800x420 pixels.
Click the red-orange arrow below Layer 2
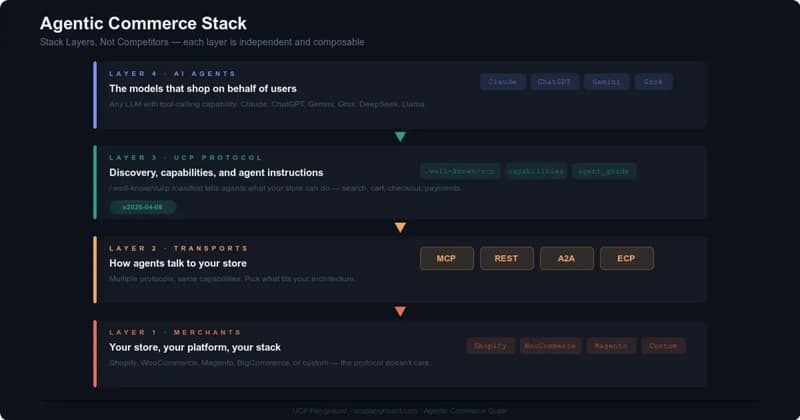(400, 312)
